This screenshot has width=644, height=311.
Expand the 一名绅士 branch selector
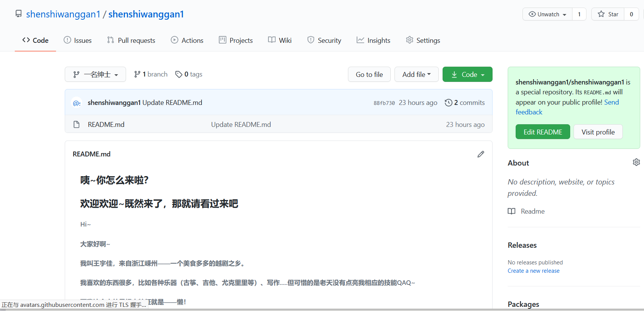click(x=95, y=74)
